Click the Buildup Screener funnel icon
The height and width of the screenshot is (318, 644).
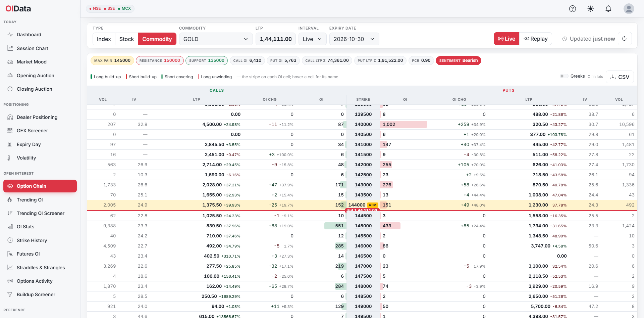tap(10, 294)
